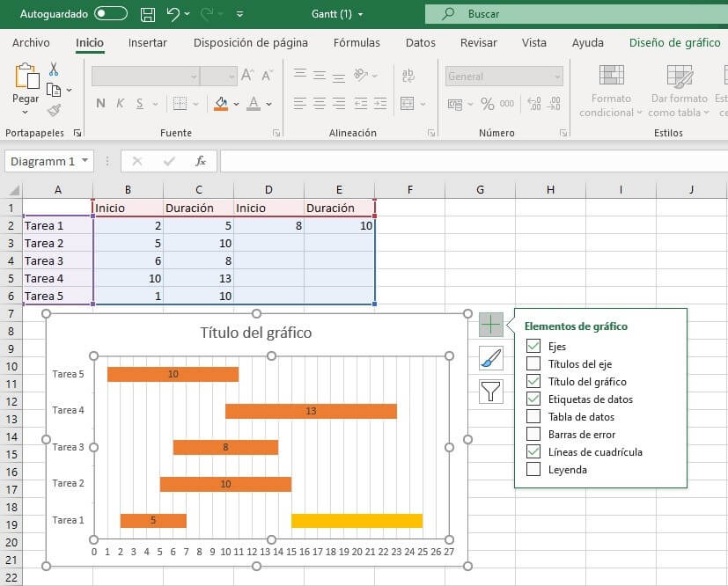This screenshot has width=728, height=586.
Task: Select the orange Tarea 2 bar
Action: click(225, 484)
